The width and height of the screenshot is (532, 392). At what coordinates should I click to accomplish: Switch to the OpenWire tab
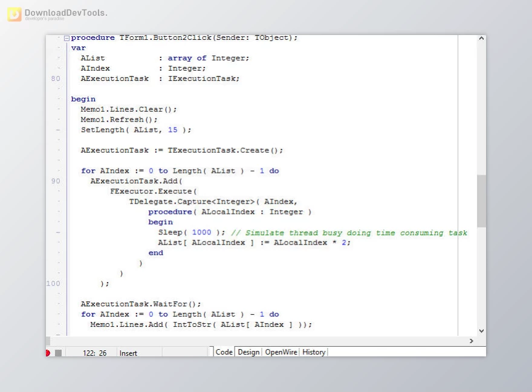281,352
